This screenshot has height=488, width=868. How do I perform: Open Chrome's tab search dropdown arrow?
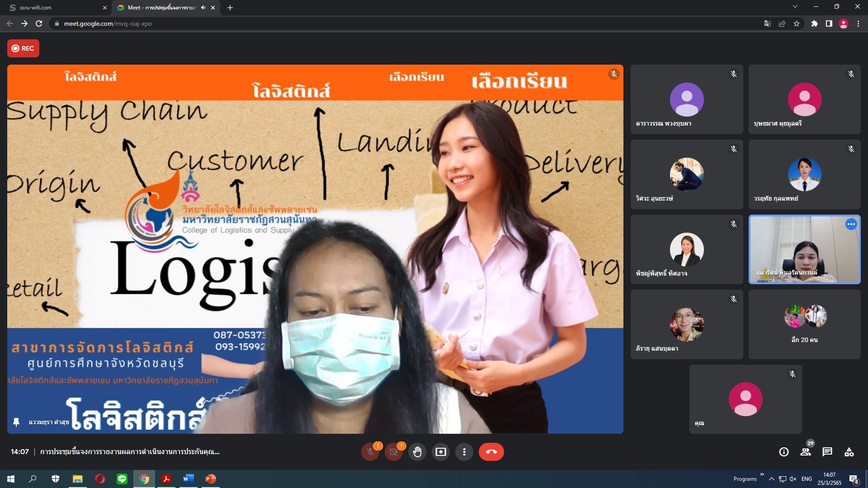point(795,7)
